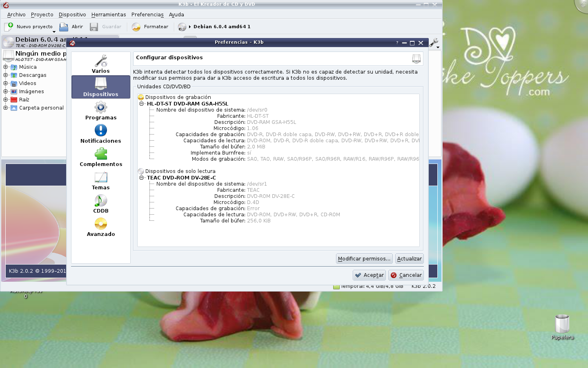Open the Nuevo proyecto dropdown arrow
Screen dimensions: 588x368
[54, 31]
